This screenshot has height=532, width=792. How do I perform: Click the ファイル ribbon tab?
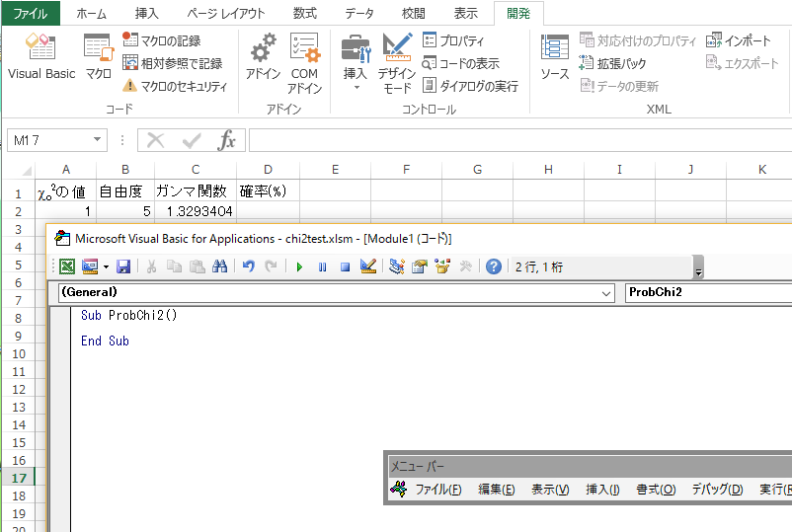(x=31, y=13)
